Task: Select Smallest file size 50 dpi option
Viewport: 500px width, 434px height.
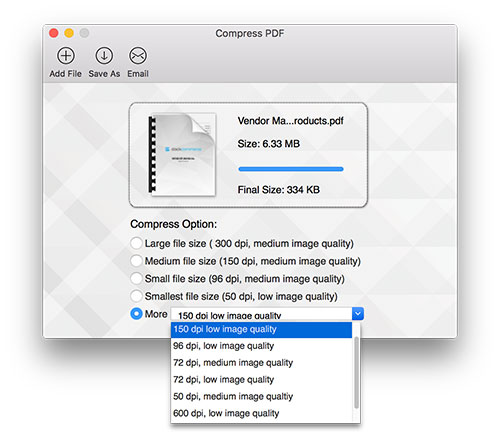Action: (x=136, y=296)
